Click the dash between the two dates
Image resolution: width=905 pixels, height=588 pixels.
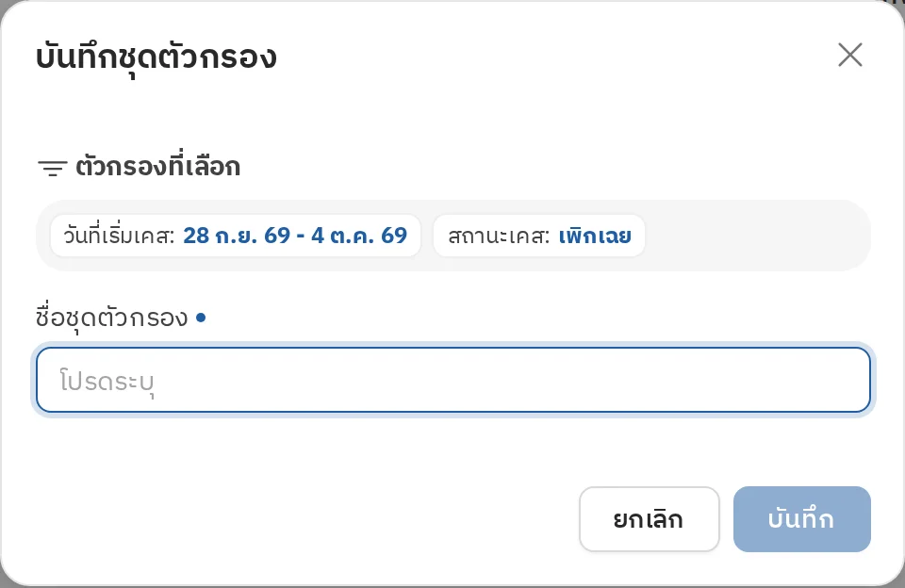(x=301, y=236)
